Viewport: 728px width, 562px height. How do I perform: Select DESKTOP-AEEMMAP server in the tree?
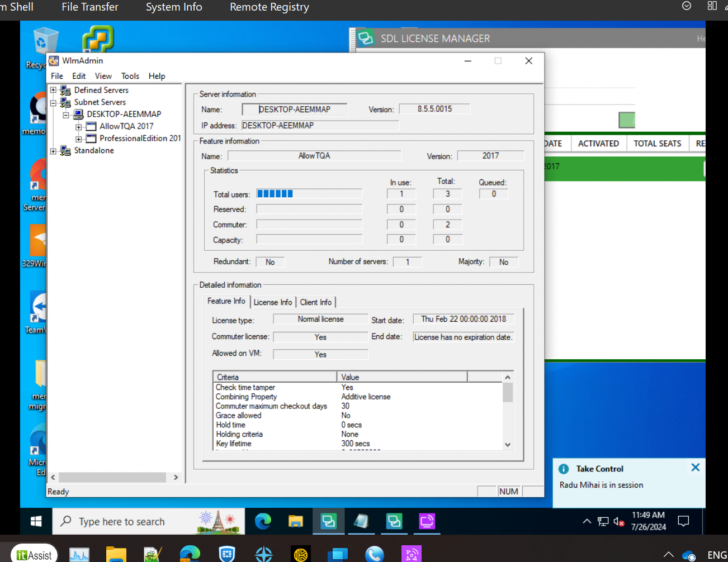click(124, 114)
